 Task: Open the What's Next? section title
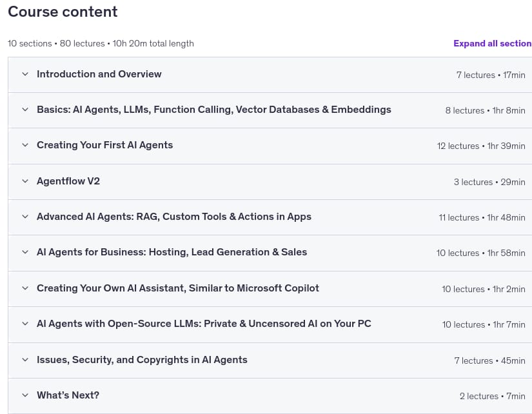68,395
